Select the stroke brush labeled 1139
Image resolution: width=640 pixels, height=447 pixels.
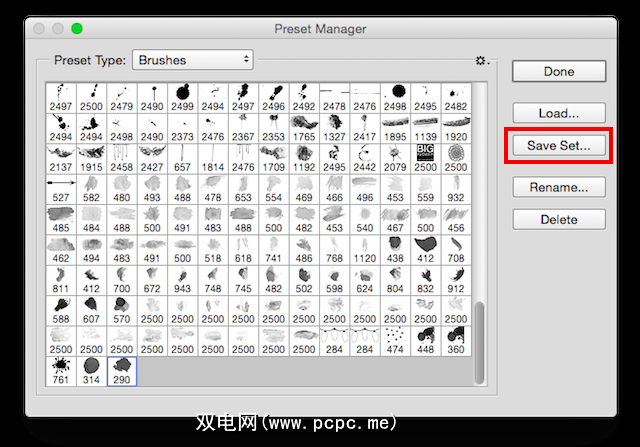426,128
